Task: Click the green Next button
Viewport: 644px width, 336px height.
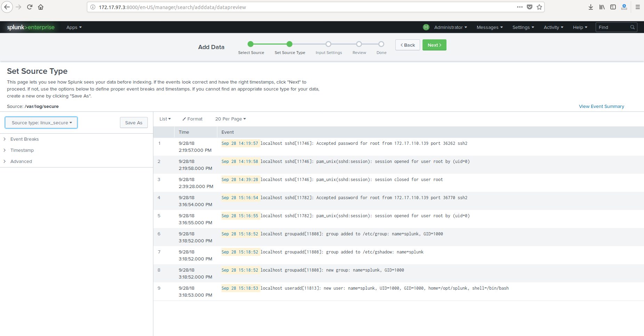Action: tap(434, 45)
